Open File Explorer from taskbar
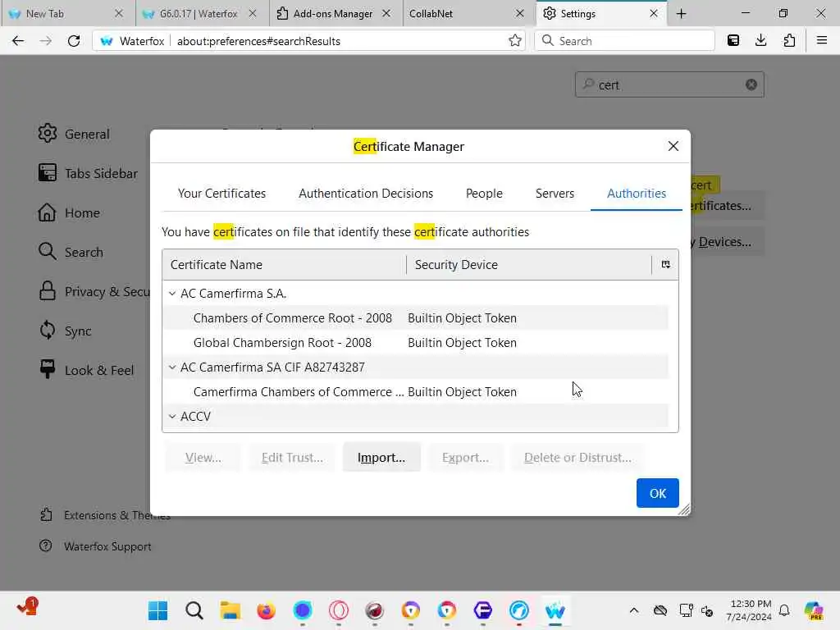840x630 pixels. (x=231, y=610)
